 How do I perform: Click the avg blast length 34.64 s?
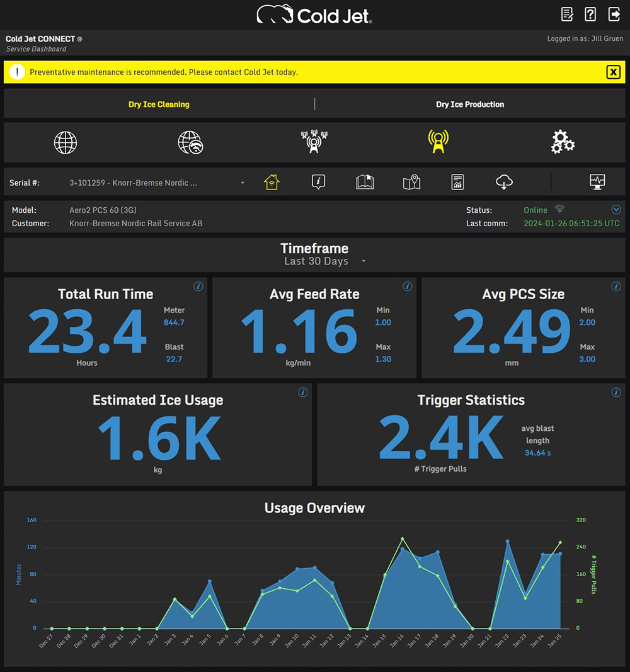(538, 453)
